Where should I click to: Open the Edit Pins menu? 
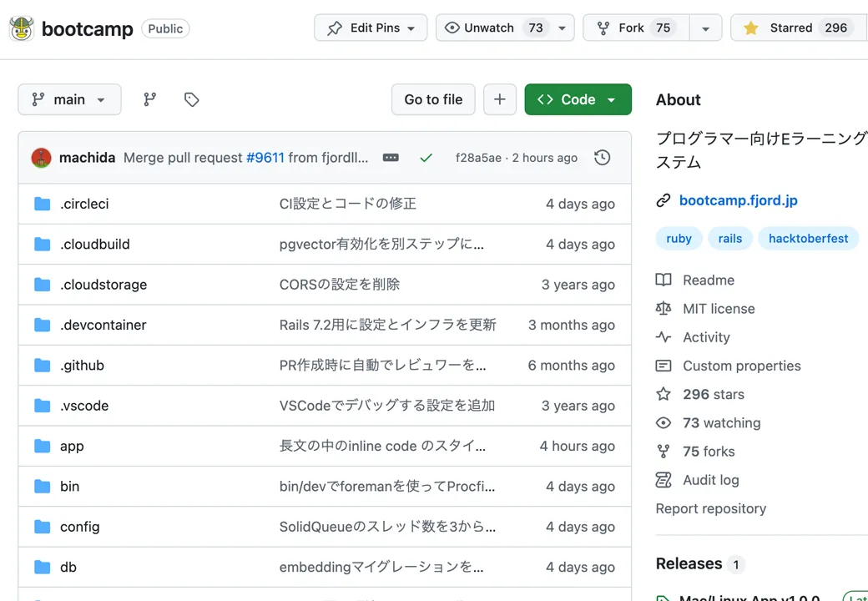click(x=371, y=28)
